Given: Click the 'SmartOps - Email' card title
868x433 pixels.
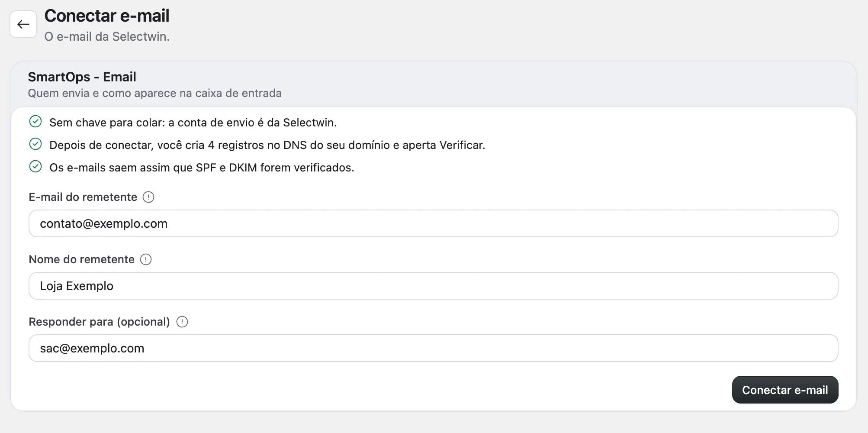Looking at the screenshot, I should click(82, 77).
